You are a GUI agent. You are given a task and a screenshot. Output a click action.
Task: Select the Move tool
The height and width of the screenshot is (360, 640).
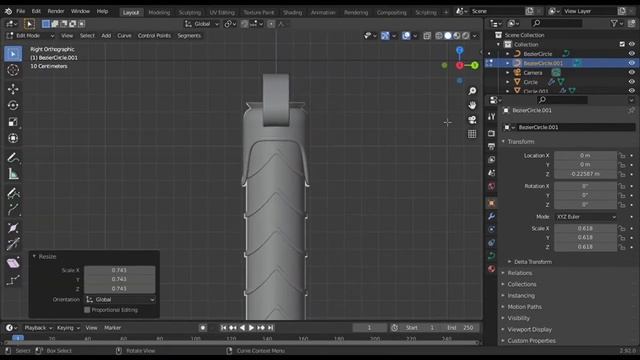point(13,89)
